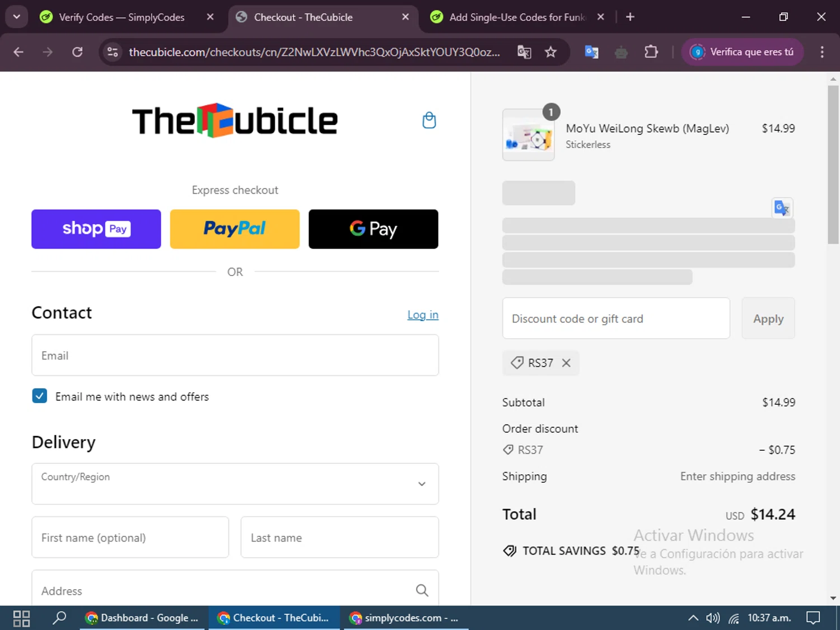The image size is (840, 630).
Task: Show hidden system tray icons
Action: click(x=693, y=618)
